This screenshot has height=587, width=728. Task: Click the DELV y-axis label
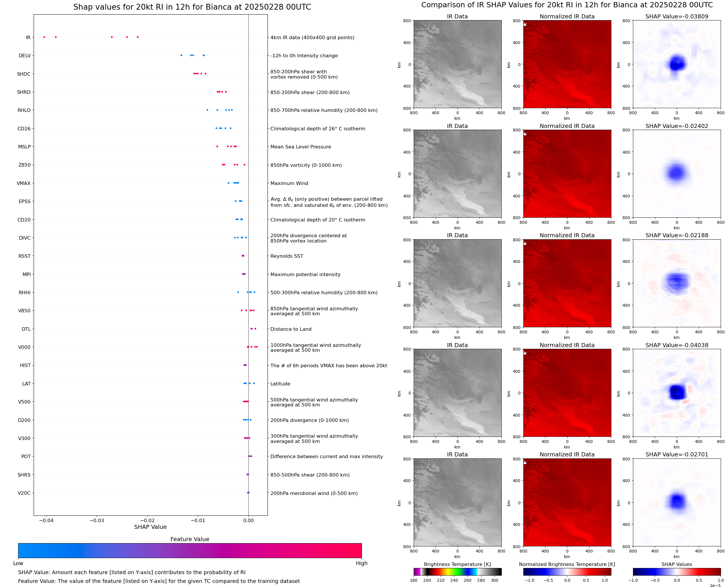25,56
